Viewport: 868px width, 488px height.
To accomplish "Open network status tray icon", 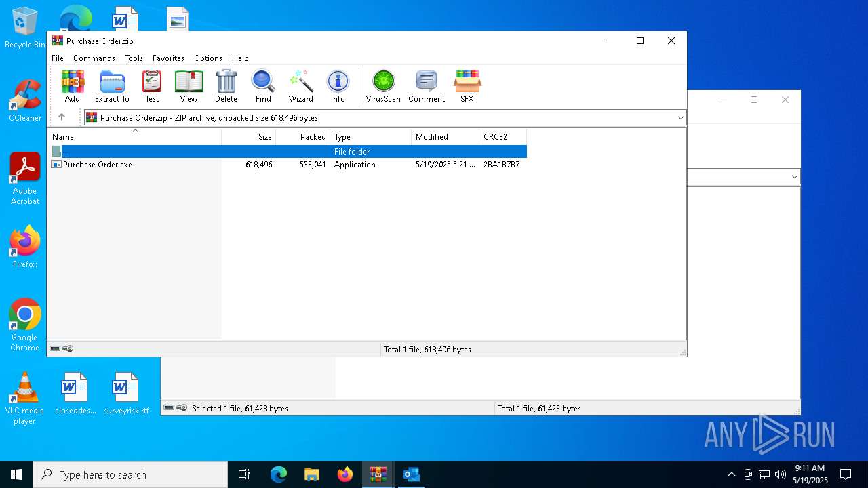I will [764, 474].
